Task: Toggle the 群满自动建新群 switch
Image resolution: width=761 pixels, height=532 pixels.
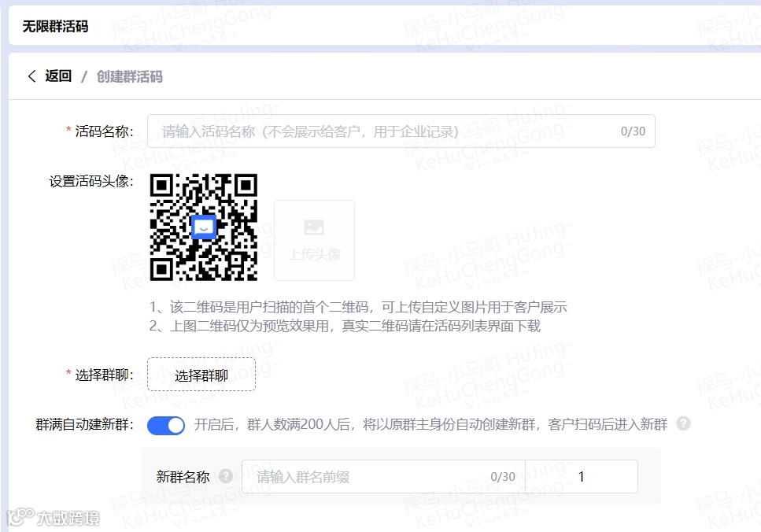Action: [166, 425]
